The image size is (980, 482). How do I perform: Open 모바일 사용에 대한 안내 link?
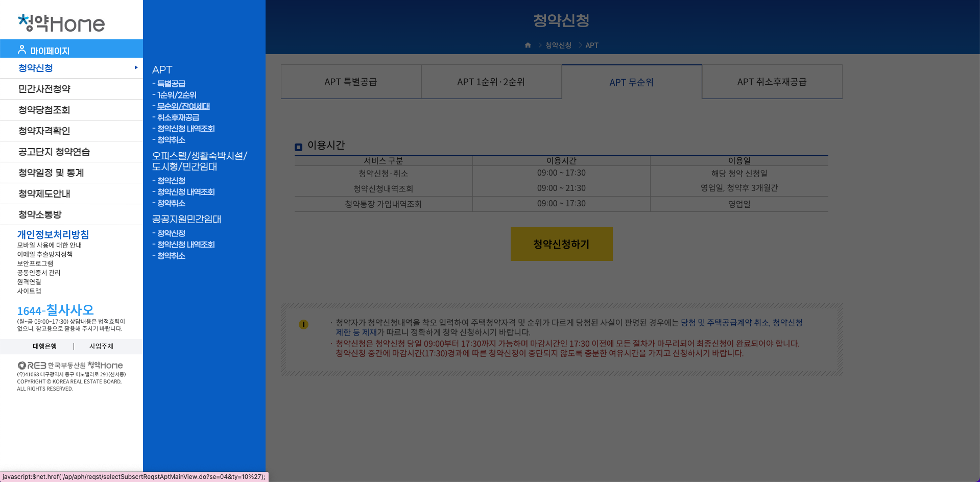50,245
